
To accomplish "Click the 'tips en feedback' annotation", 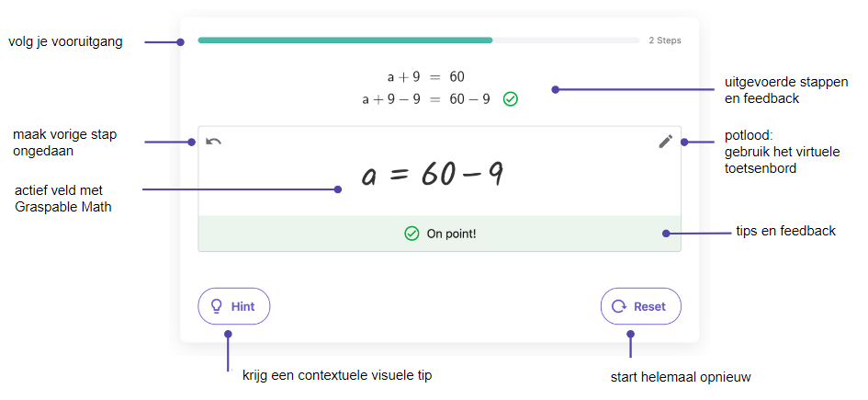I will (785, 232).
